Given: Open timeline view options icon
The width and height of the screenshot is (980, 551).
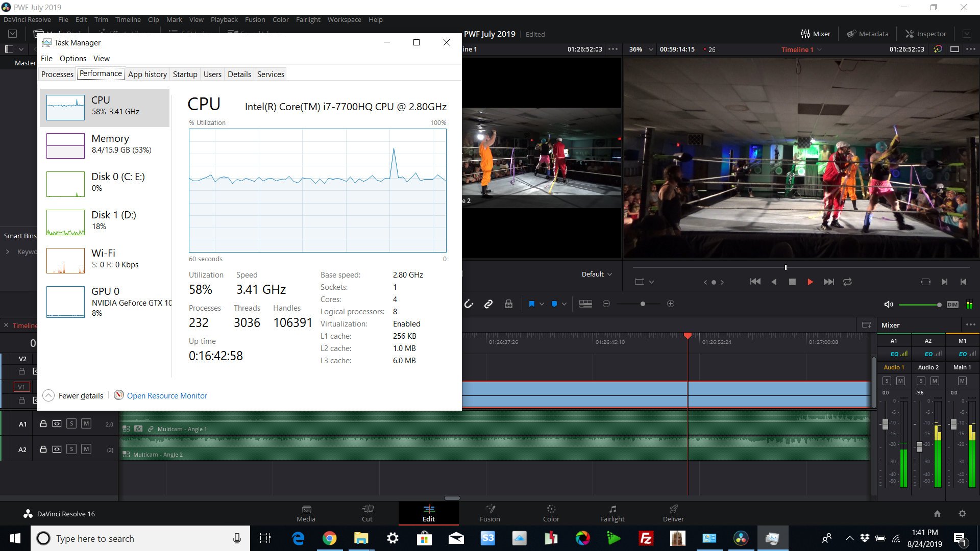Looking at the screenshot, I should [x=585, y=304].
